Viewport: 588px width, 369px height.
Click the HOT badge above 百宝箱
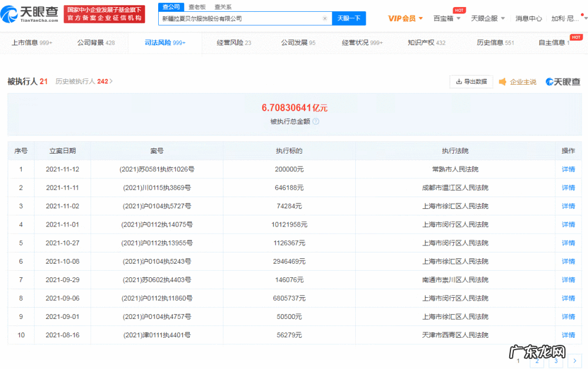point(459,10)
